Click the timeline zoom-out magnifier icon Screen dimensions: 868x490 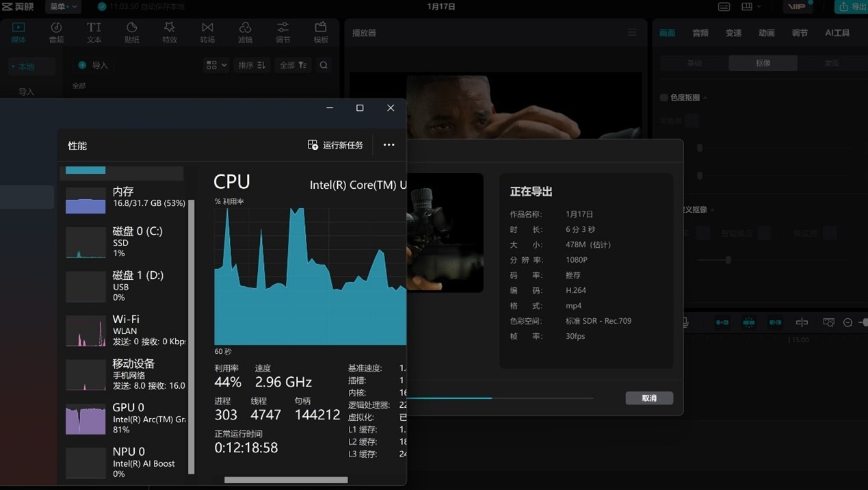click(x=847, y=322)
